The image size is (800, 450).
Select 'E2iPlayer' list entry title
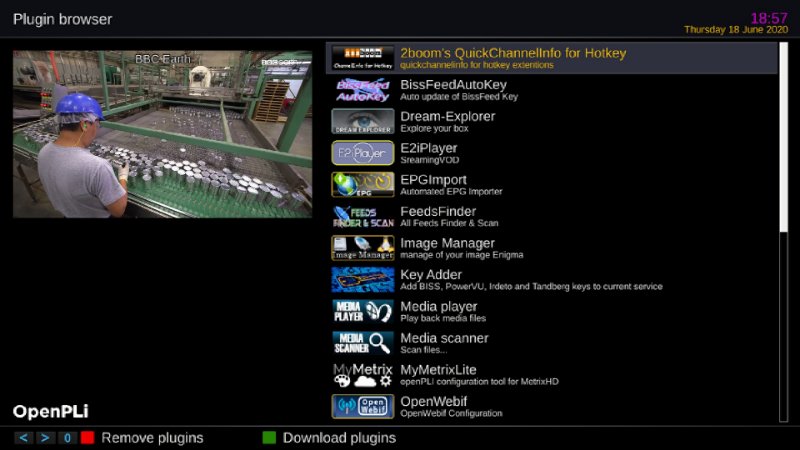pos(429,148)
